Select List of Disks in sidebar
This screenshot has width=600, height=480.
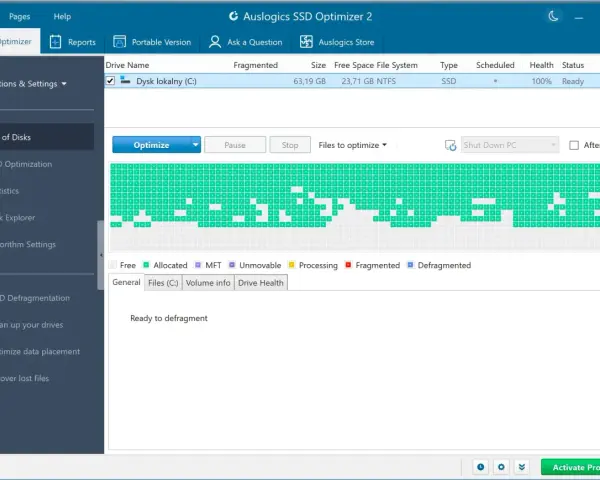coord(46,137)
